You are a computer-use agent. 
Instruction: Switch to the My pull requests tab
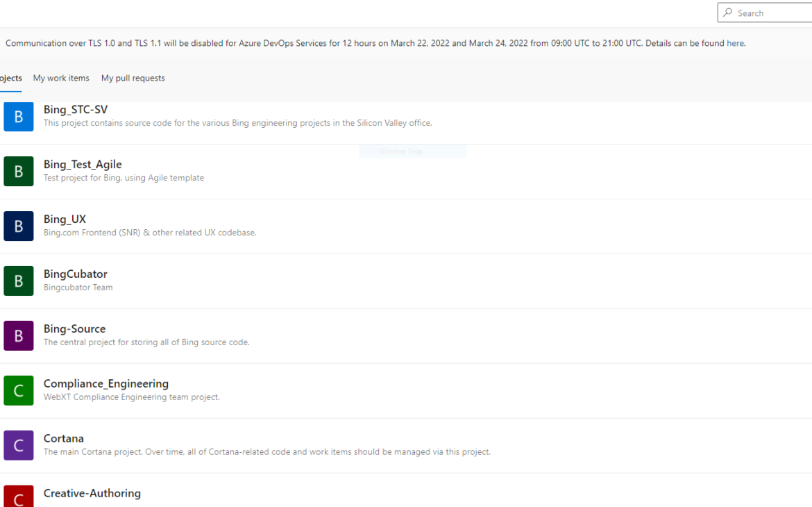click(133, 78)
